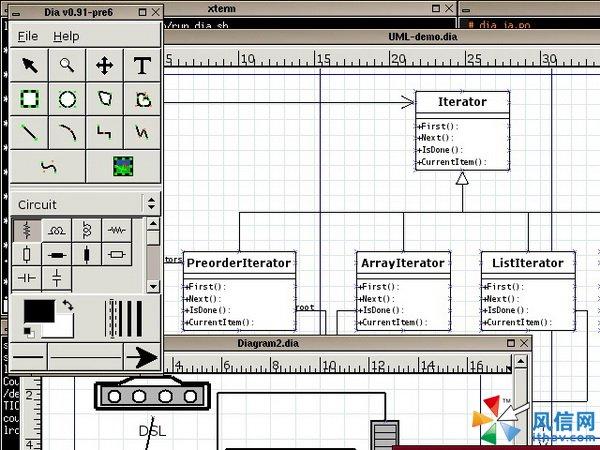This screenshot has width=600, height=450.
Task: Select the Zigzag line tool
Action: tap(104, 132)
